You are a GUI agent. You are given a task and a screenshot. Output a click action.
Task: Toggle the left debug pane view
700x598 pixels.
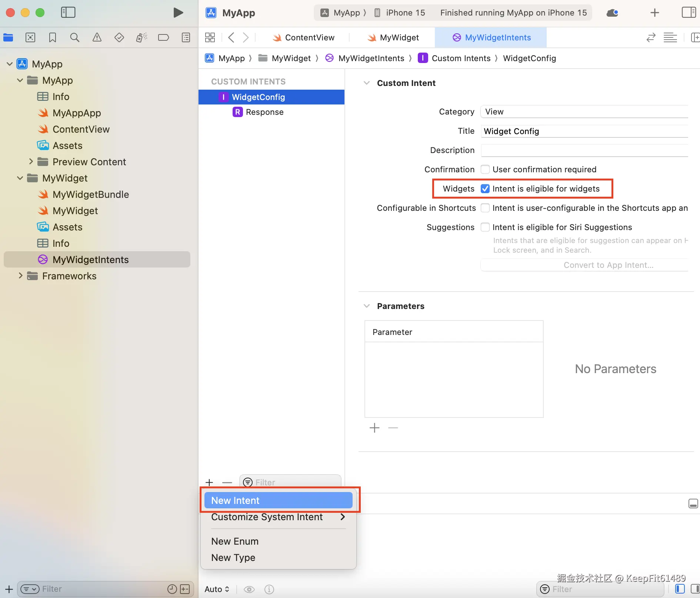680,589
